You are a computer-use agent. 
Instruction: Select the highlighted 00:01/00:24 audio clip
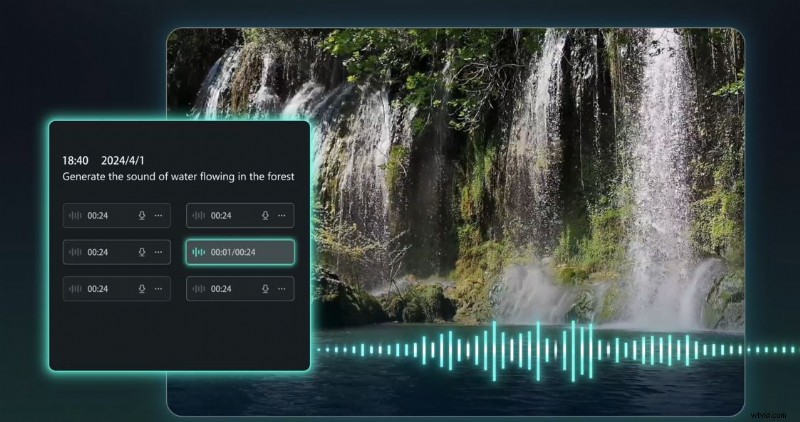click(x=240, y=253)
